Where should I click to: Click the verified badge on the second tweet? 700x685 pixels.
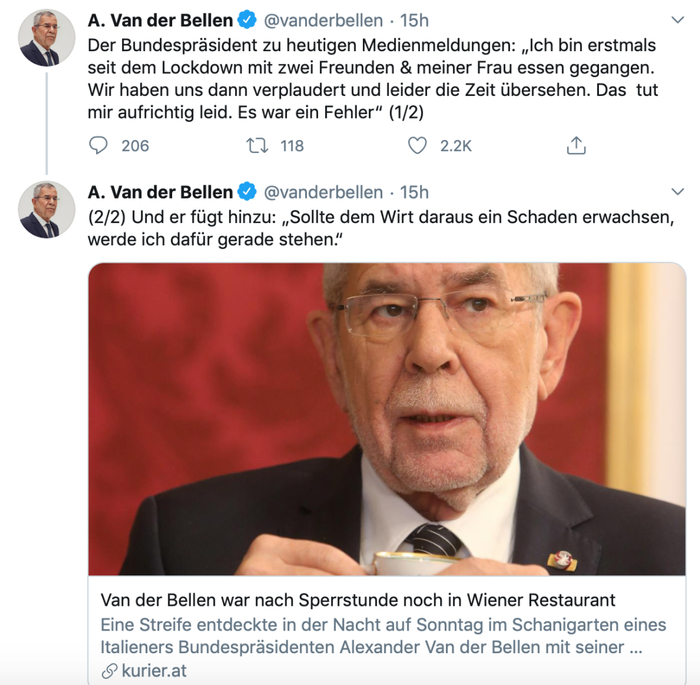coord(247,192)
